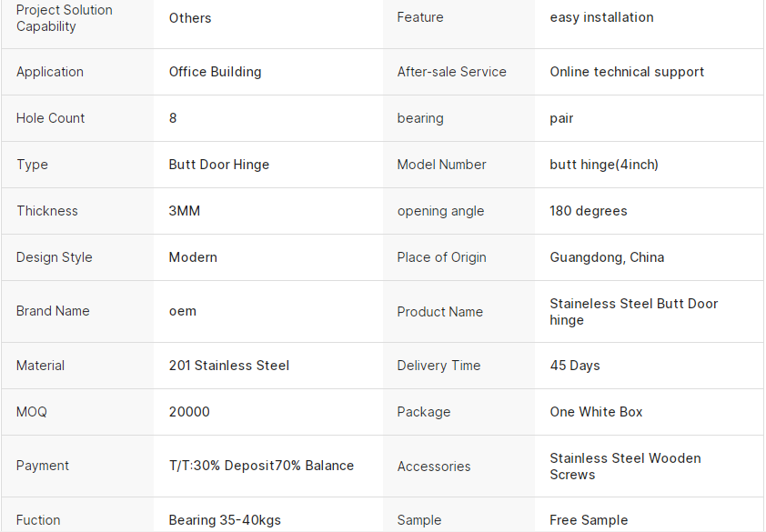Click the 'Design Style' label cell
This screenshot has width=766, height=532.
point(54,257)
